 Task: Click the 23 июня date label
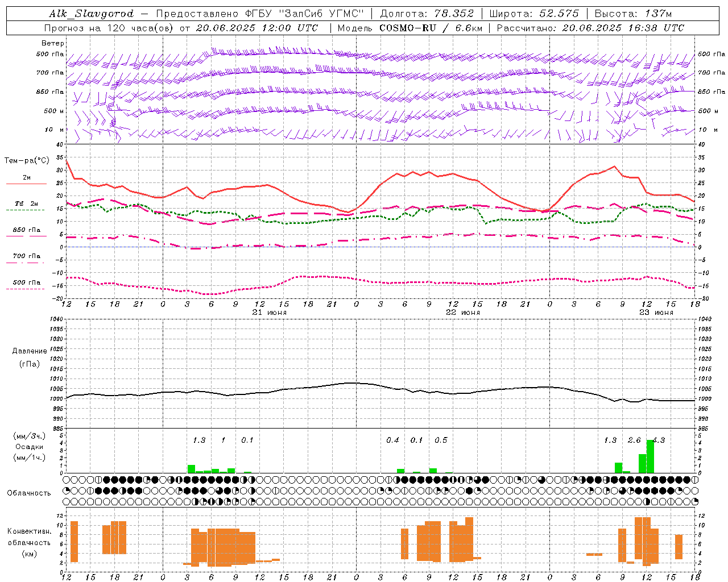[656, 313]
